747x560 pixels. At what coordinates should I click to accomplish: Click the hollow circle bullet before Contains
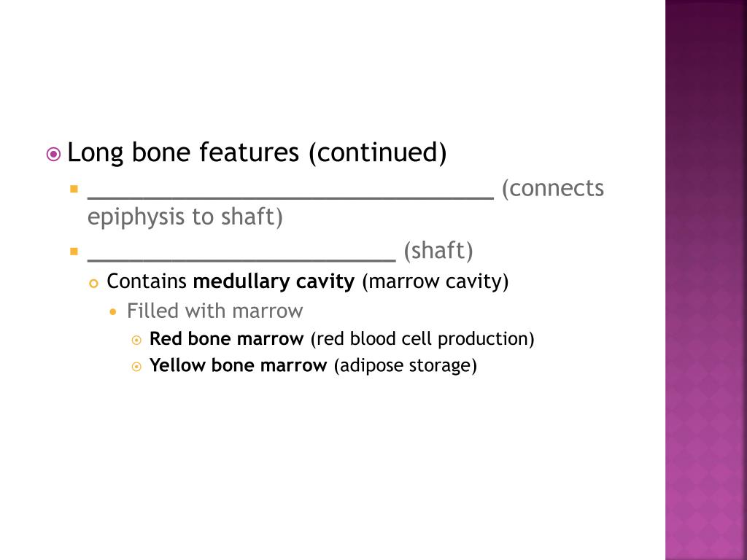(94, 284)
